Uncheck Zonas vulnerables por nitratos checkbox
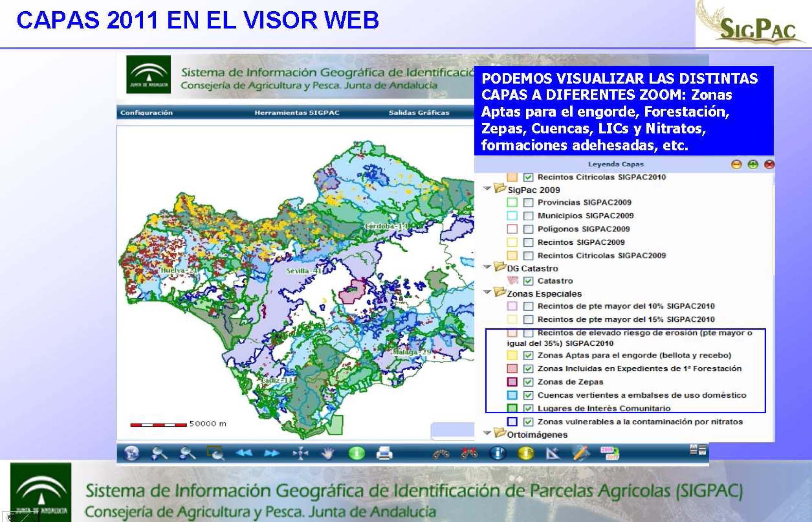Image resolution: width=812 pixels, height=522 pixels. point(528,422)
